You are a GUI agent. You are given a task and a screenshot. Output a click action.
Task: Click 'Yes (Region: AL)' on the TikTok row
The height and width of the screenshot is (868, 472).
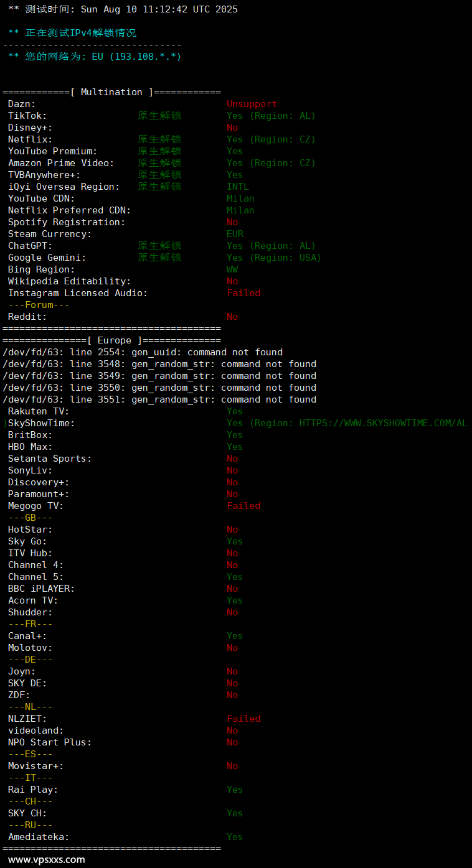pos(271,116)
